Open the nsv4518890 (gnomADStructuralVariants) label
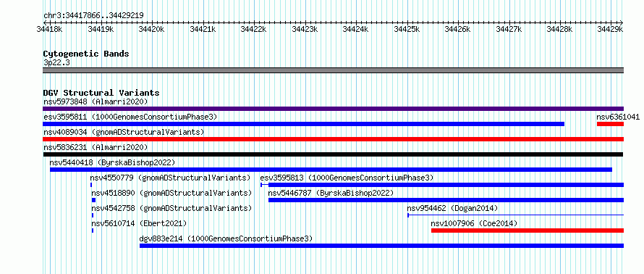The image size is (644, 274). [171, 193]
